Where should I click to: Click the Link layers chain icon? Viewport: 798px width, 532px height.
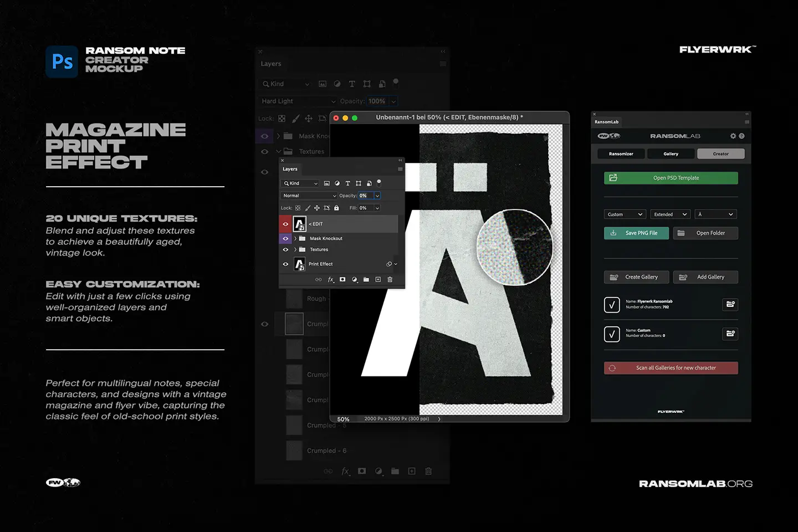point(319,279)
